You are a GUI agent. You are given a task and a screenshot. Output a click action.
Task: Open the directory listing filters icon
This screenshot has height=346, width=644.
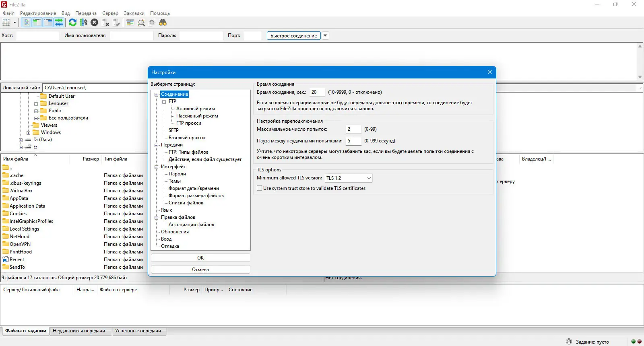pos(130,23)
